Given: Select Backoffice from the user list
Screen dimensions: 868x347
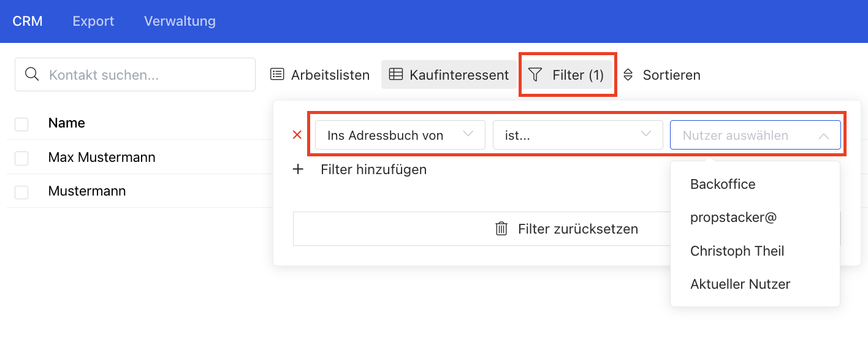Looking at the screenshot, I should pyautogui.click(x=723, y=184).
